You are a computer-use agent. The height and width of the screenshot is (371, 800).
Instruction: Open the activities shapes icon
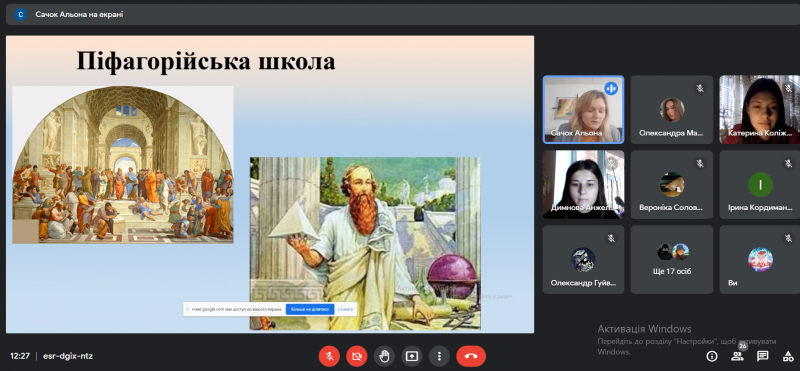788,356
